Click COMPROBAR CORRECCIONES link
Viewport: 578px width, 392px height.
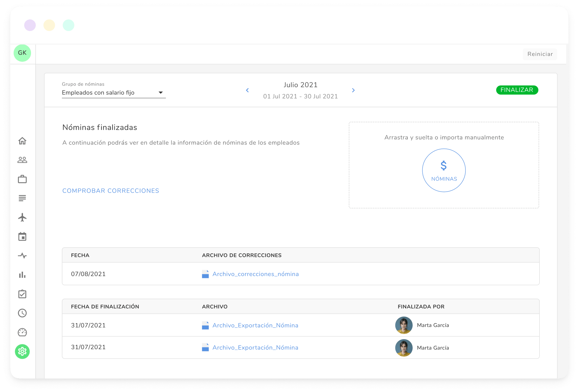[x=111, y=191]
